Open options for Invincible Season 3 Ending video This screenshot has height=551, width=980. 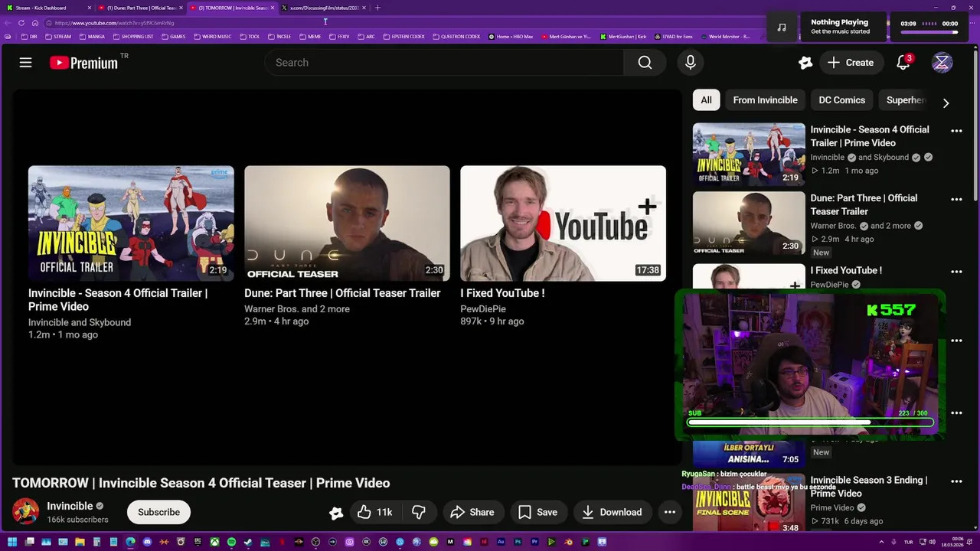(x=956, y=481)
